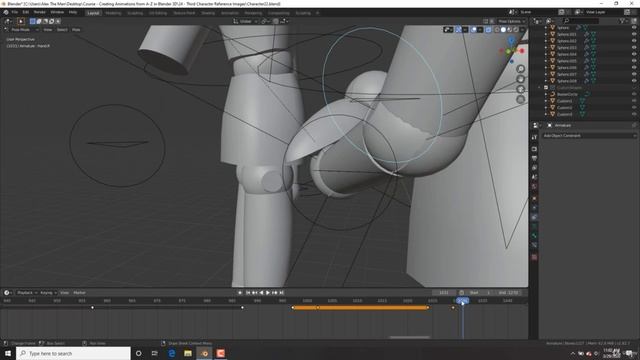This screenshot has width=640, height=360.
Task: Jump to the timeline start frame
Action: 248,293
